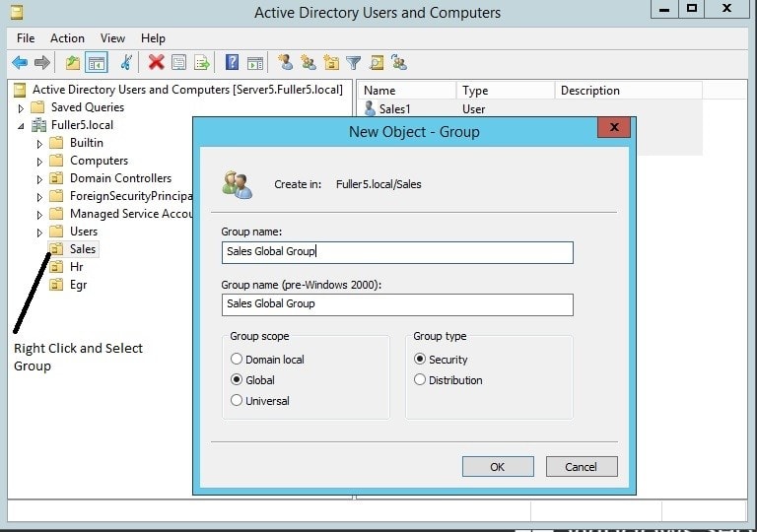Create new organizational unit icon

click(x=331, y=63)
